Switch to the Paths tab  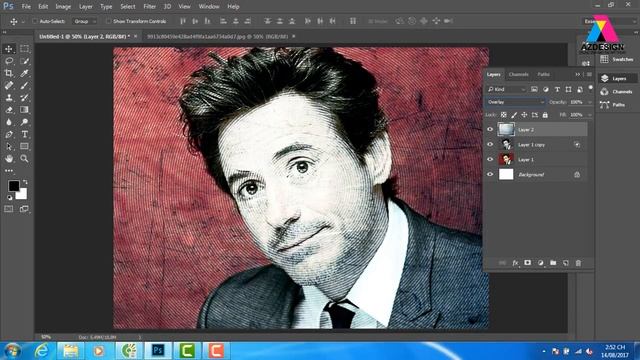[543, 75]
